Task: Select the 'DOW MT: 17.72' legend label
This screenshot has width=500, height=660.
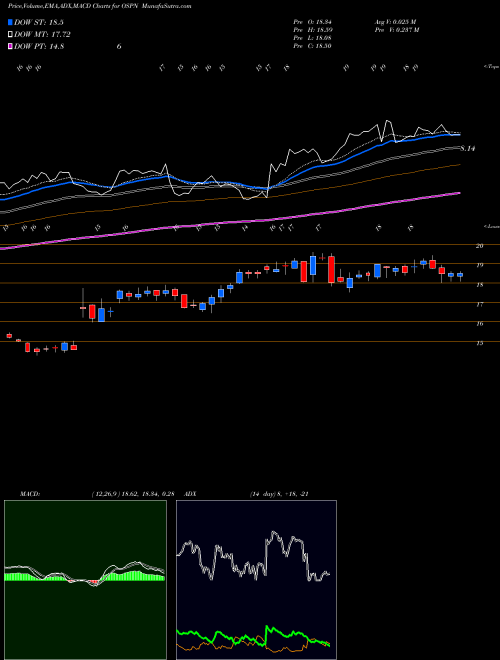Action: [x=42, y=35]
